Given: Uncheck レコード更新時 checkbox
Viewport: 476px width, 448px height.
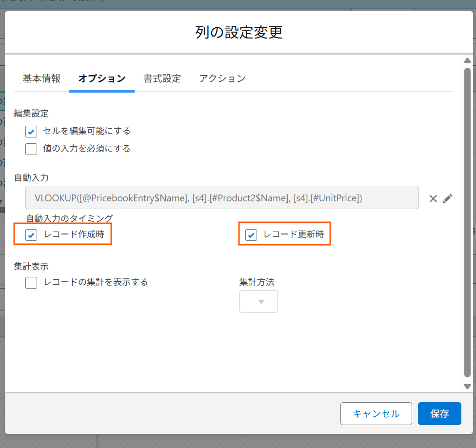Looking at the screenshot, I should click(x=251, y=234).
